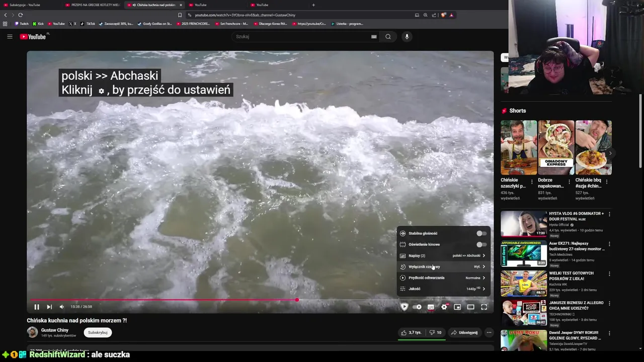The height and width of the screenshot is (362, 644).
Task: Open Chińskie szaszłyki short thumbnail
Action: 519,147
